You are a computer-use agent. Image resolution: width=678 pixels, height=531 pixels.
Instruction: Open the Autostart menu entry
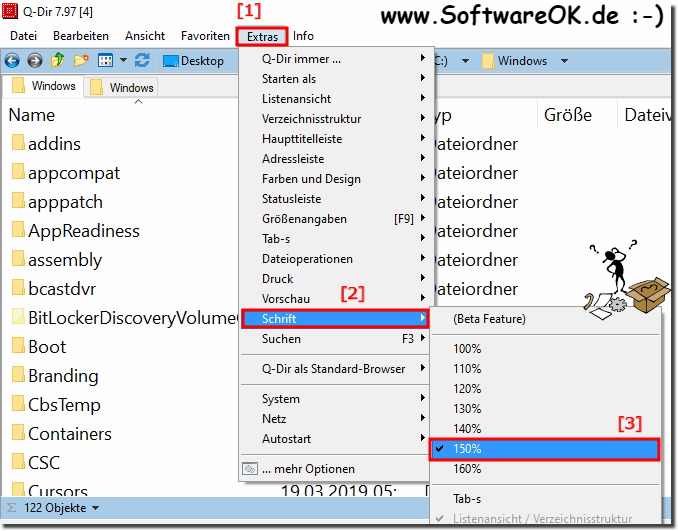pyautogui.click(x=335, y=439)
